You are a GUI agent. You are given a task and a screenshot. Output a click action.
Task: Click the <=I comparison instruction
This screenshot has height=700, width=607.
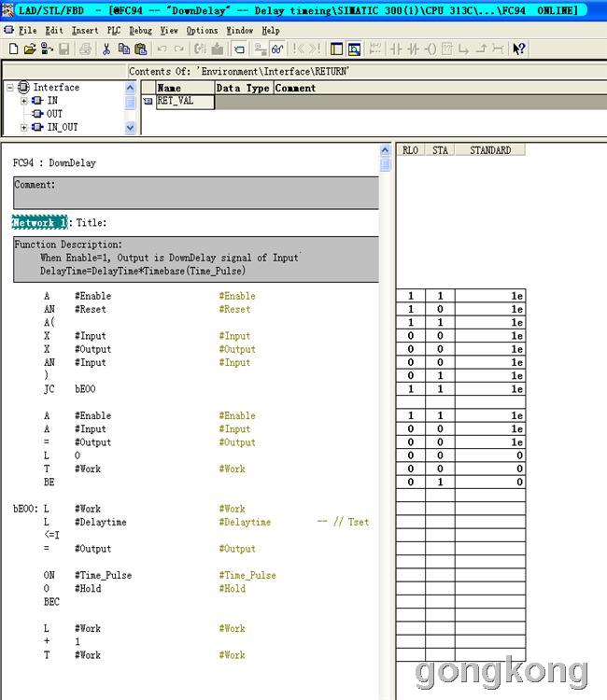coord(51,535)
